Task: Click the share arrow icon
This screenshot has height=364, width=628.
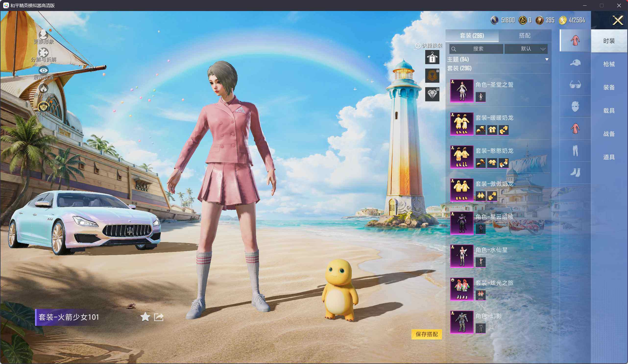Action: [159, 317]
